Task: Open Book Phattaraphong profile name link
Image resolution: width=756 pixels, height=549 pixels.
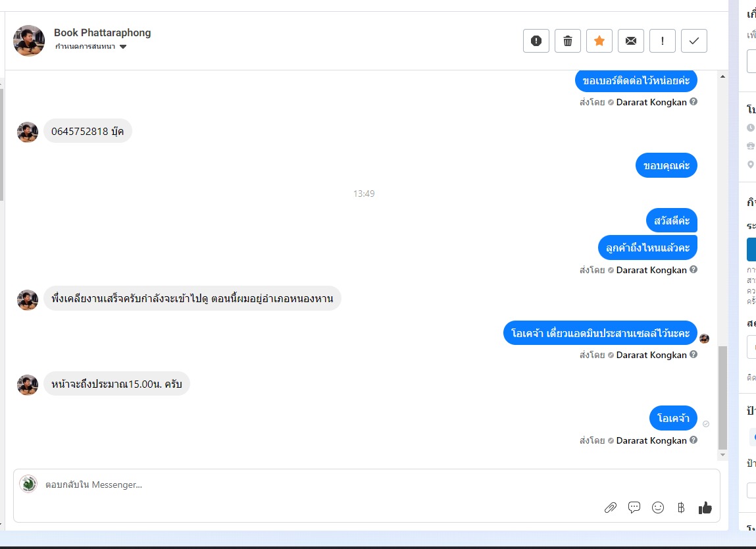Action: pyautogui.click(x=102, y=33)
